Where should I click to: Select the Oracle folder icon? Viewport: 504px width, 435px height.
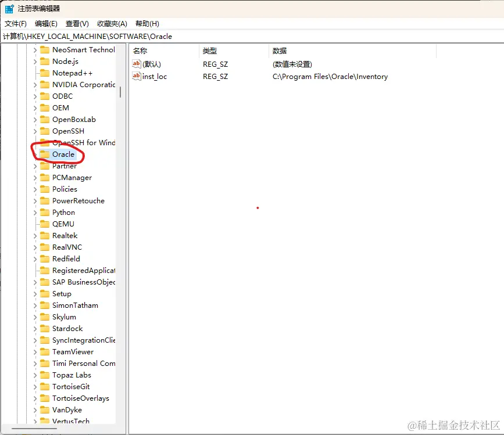click(x=44, y=154)
